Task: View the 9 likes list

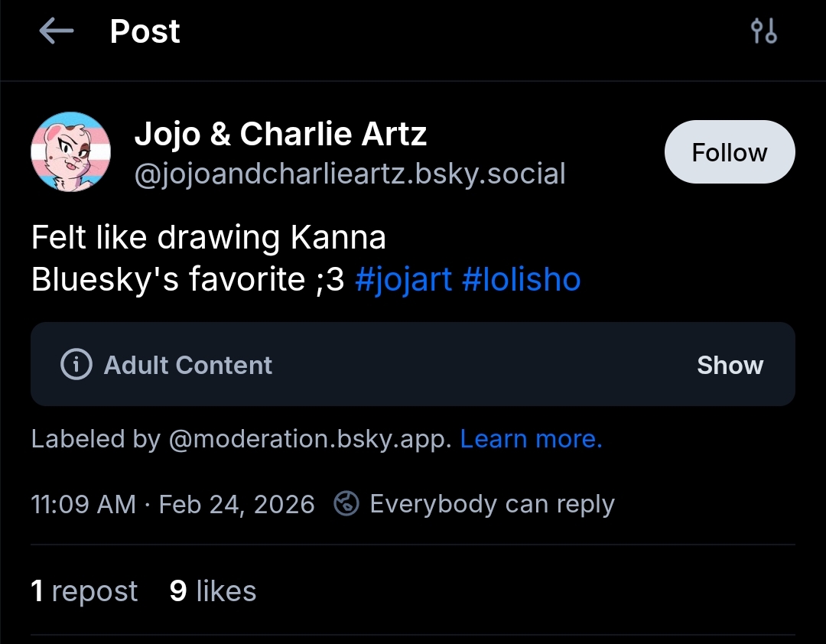Action: 213,590
